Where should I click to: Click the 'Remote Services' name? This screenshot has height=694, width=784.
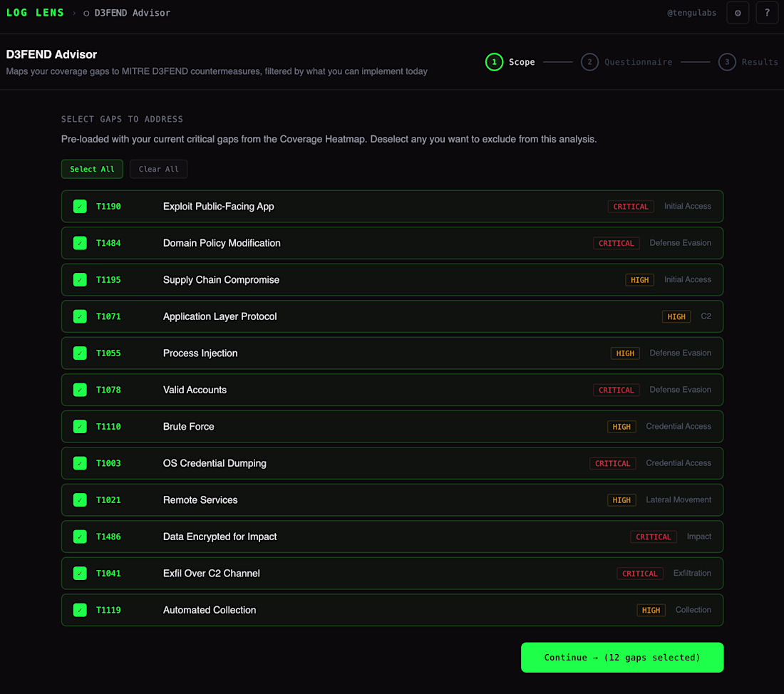pos(200,500)
